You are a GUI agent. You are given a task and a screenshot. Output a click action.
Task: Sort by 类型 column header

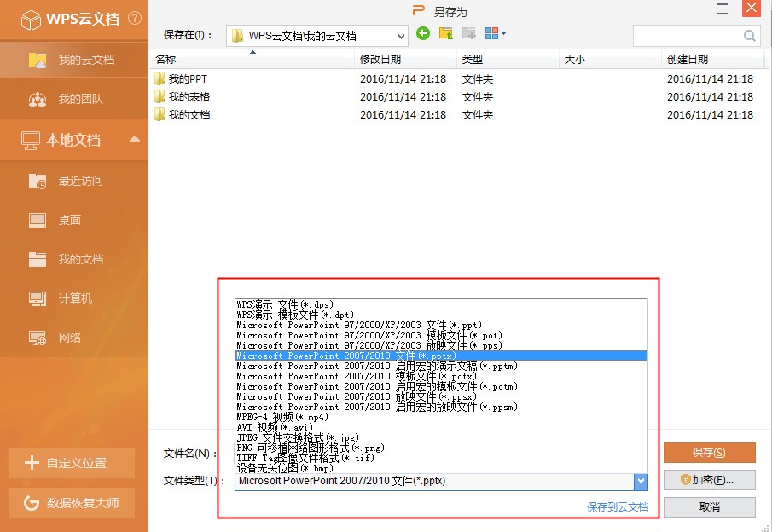point(508,60)
